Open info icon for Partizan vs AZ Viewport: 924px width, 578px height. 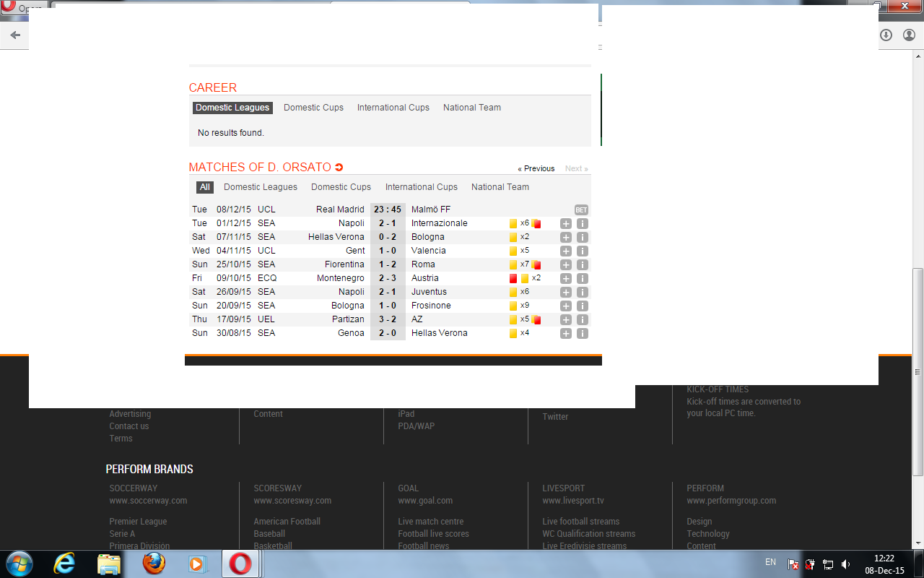coord(583,320)
